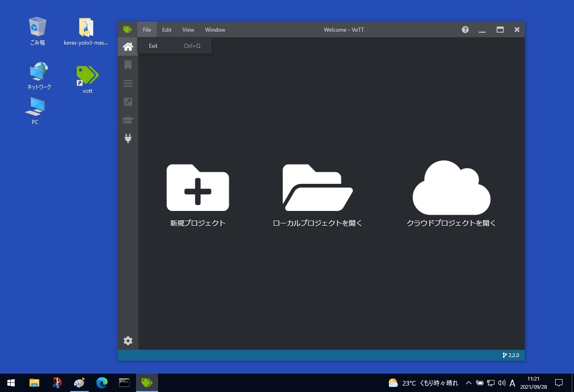Open application settings gear icon
This screenshot has width=574, height=392.
click(x=128, y=341)
